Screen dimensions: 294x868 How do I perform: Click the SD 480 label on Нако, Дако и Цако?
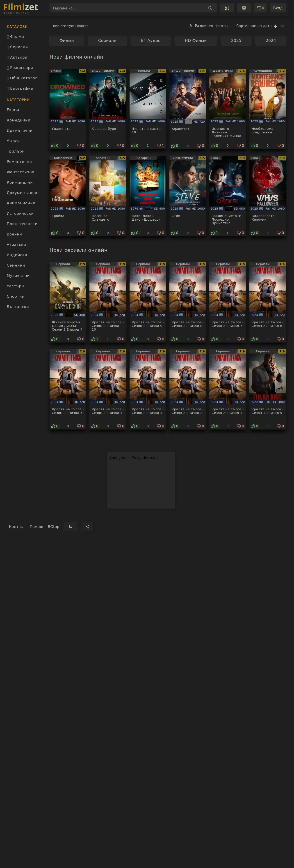coord(159,209)
